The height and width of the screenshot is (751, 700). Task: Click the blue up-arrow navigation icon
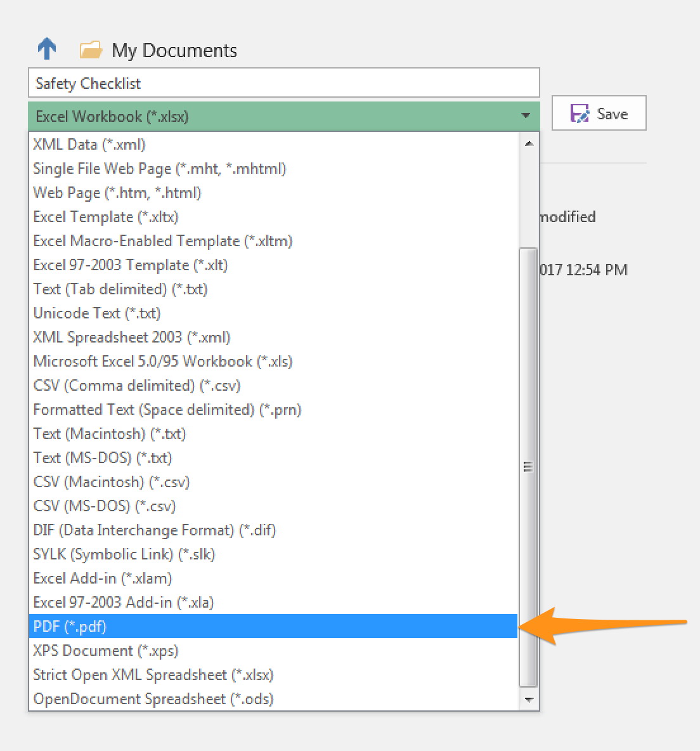tap(47, 49)
